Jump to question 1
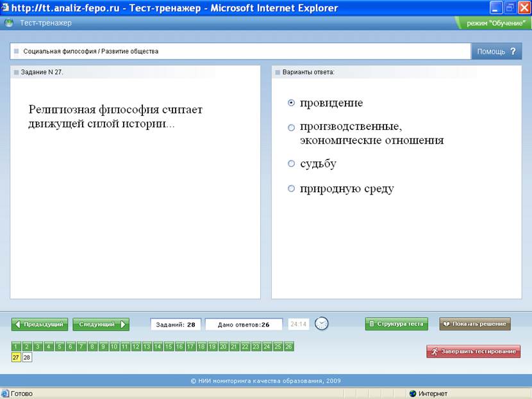532x399 pixels. [x=16, y=346]
